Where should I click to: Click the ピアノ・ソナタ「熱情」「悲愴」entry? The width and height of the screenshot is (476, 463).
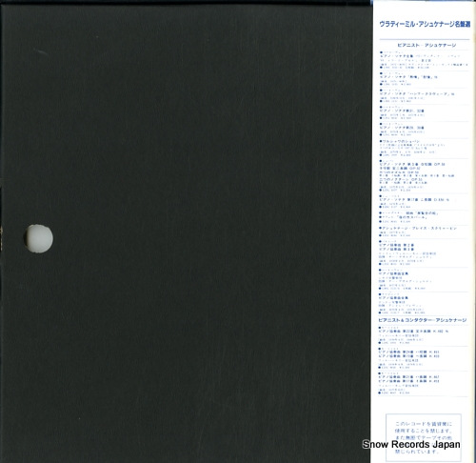click(x=408, y=77)
